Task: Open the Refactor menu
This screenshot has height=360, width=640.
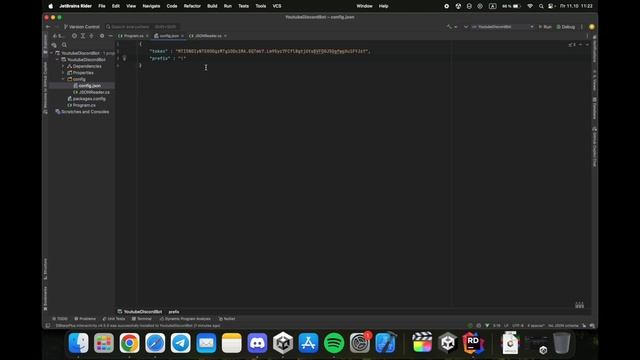Action: point(192,6)
